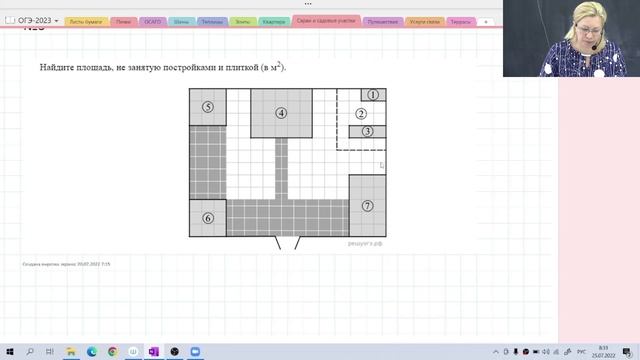Click the microphone tray icon

point(516,352)
